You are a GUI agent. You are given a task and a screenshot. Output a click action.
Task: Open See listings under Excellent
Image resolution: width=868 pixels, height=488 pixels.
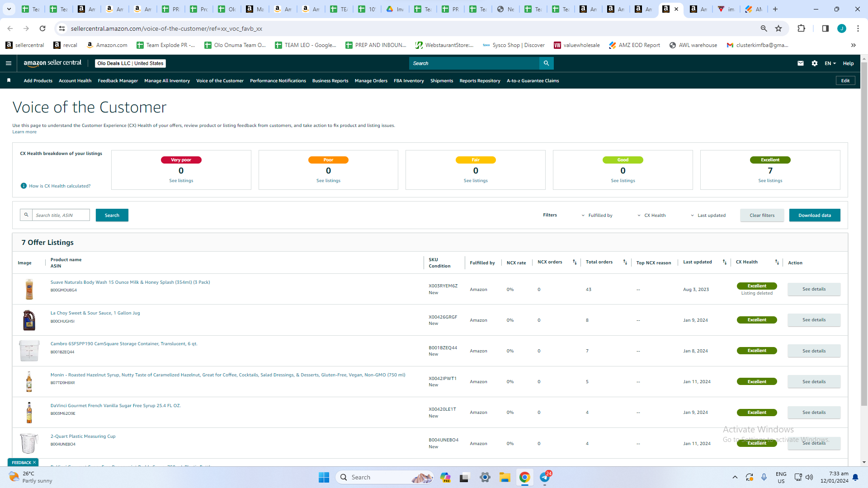(x=770, y=181)
